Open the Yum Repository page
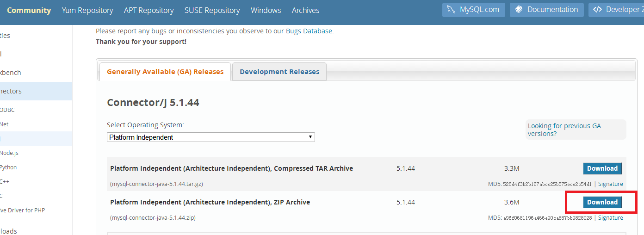This screenshot has width=644, height=235. click(87, 10)
